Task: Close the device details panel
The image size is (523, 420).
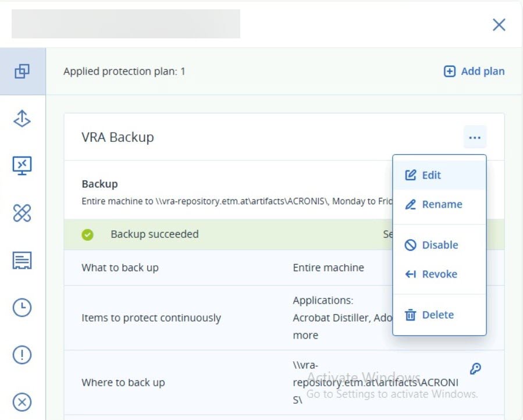Action: [x=499, y=24]
